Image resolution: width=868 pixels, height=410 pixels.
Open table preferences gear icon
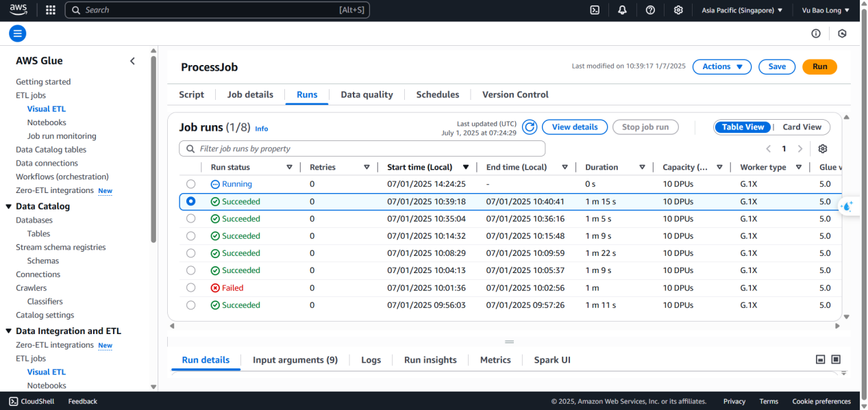pos(823,149)
